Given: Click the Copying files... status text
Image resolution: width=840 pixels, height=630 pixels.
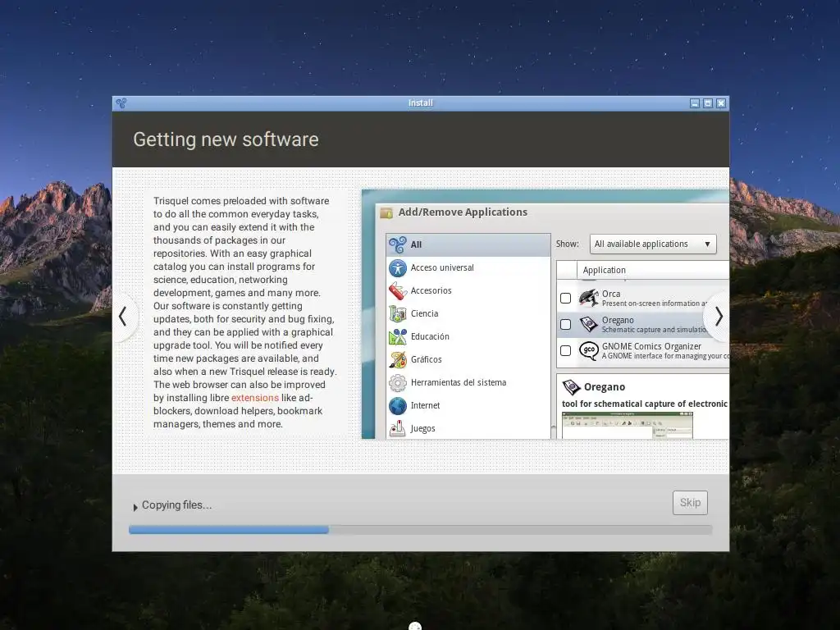Looking at the screenshot, I should [177, 505].
